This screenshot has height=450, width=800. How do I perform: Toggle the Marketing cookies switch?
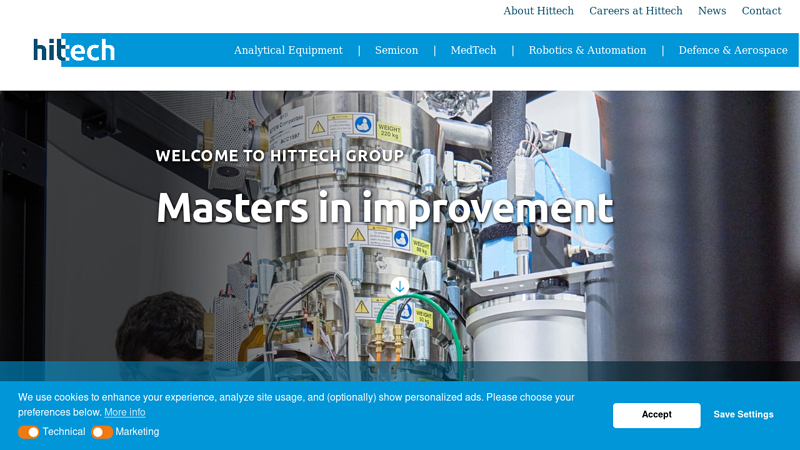(102, 432)
